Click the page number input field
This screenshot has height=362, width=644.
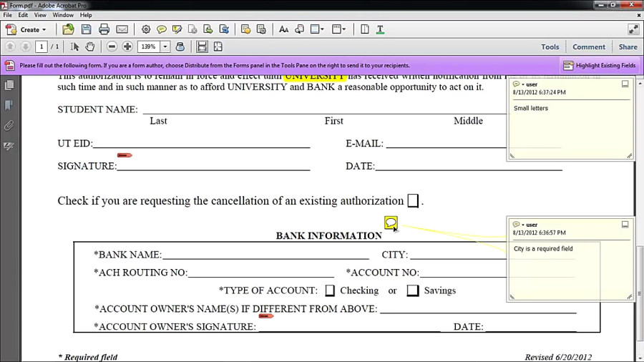coord(41,47)
